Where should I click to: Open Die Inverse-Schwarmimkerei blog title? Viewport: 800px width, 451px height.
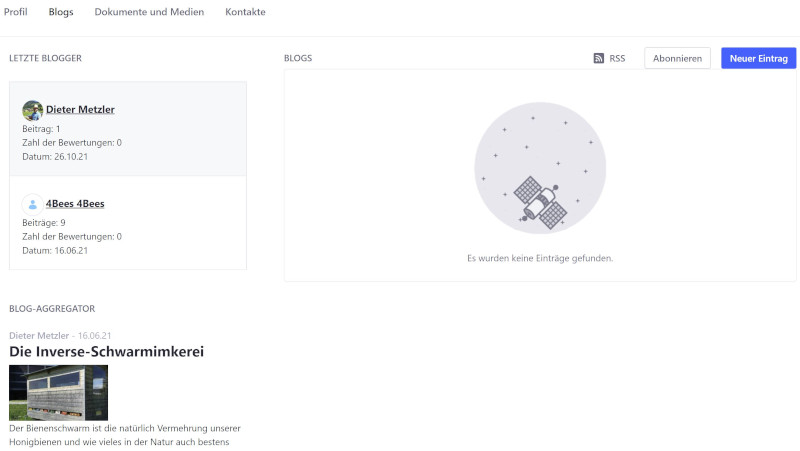click(106, 352)
